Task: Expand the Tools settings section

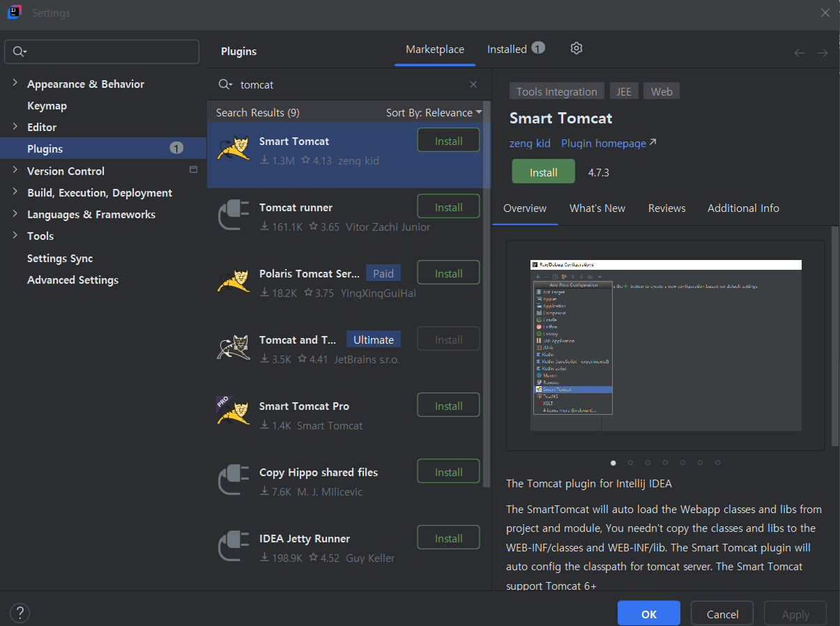Action: (15, 235)
